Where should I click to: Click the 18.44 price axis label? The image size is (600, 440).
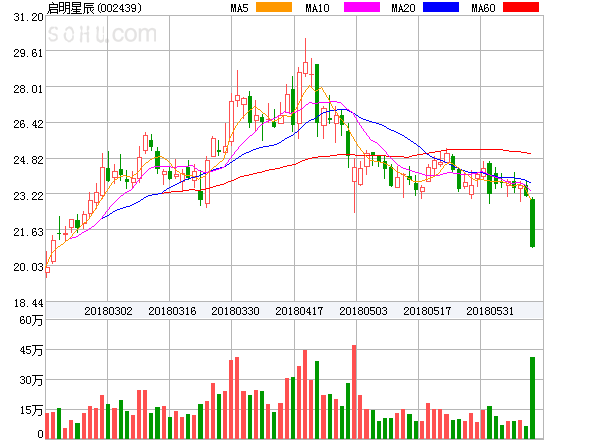pyautogui.click(x=28, y=303)
